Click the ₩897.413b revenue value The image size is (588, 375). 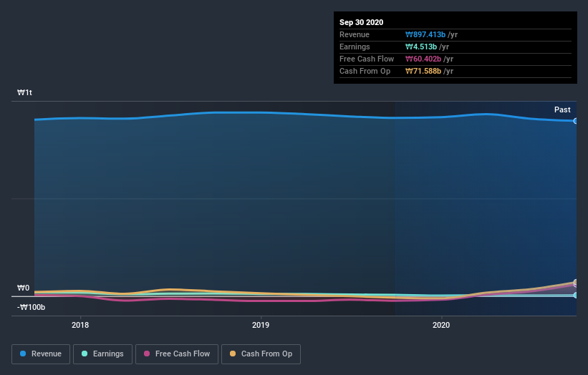[425, 34]
